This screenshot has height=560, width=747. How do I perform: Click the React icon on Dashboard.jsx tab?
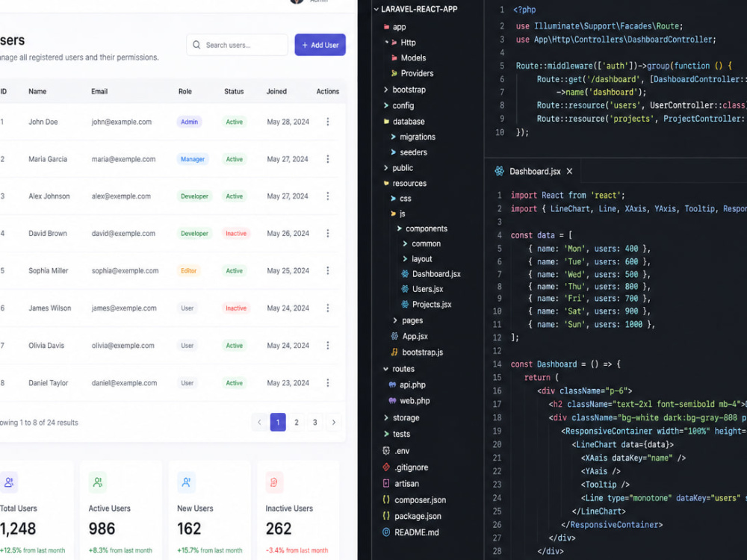click(499, 171)
